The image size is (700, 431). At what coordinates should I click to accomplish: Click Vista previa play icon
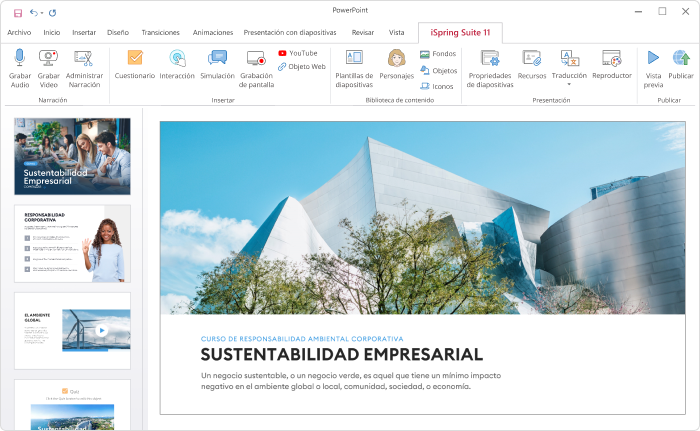(653, 58)
